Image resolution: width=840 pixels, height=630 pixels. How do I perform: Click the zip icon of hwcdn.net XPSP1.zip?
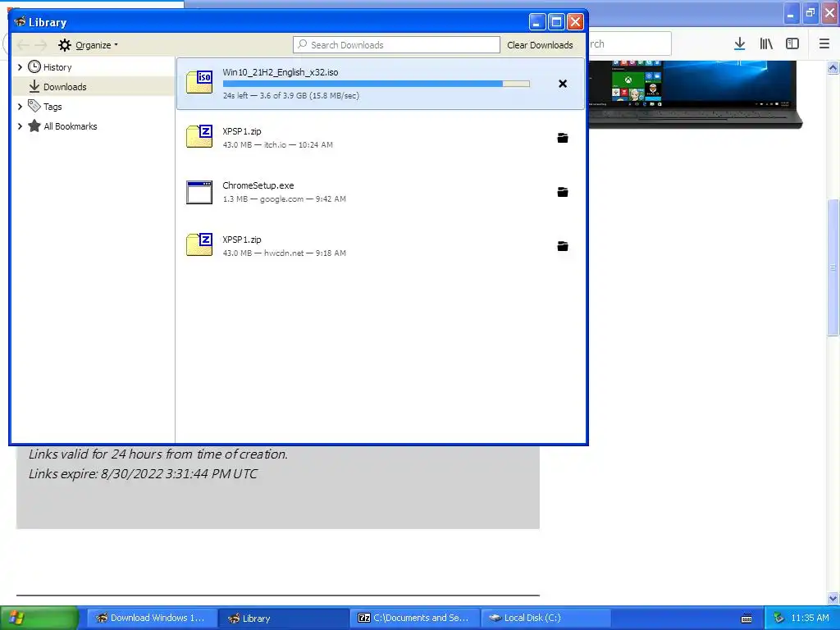[199, 244]
